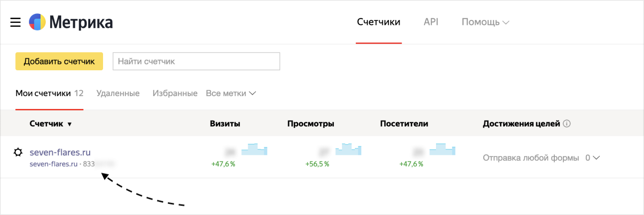The image size is (644, 215).
Task: Click info icon next to Достижения целей
Action: [x=567, y=124]
